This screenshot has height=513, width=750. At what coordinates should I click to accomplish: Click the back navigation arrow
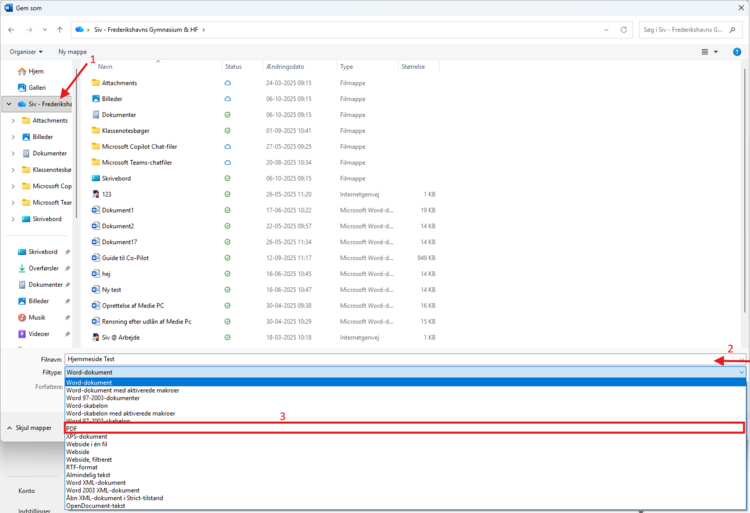11,30
